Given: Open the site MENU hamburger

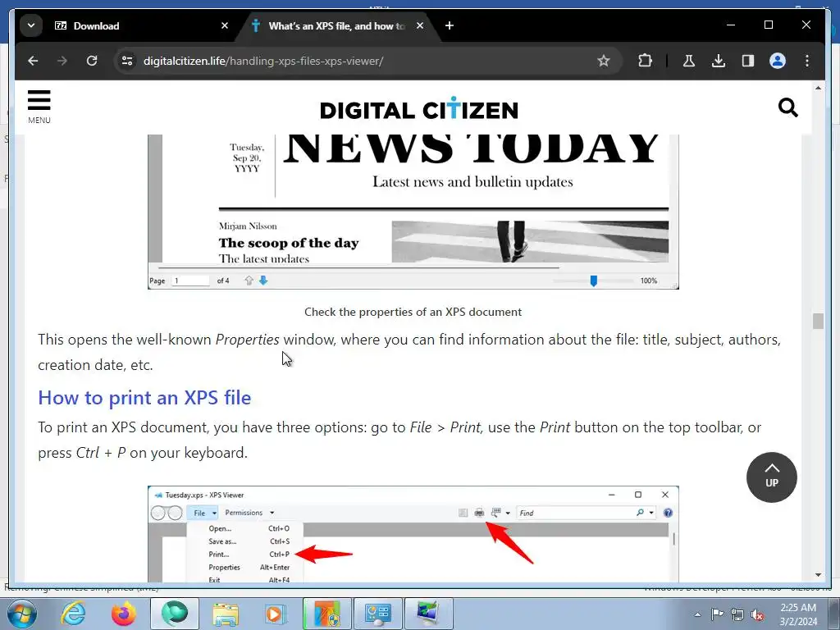Looking at the screenshot, I should pyautogui.click(x=39, y=107).
